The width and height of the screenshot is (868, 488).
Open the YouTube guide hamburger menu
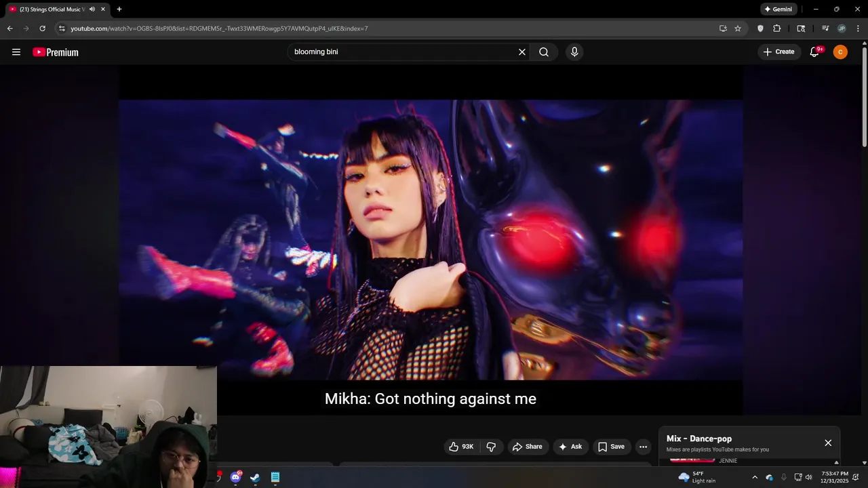point(16,52)
